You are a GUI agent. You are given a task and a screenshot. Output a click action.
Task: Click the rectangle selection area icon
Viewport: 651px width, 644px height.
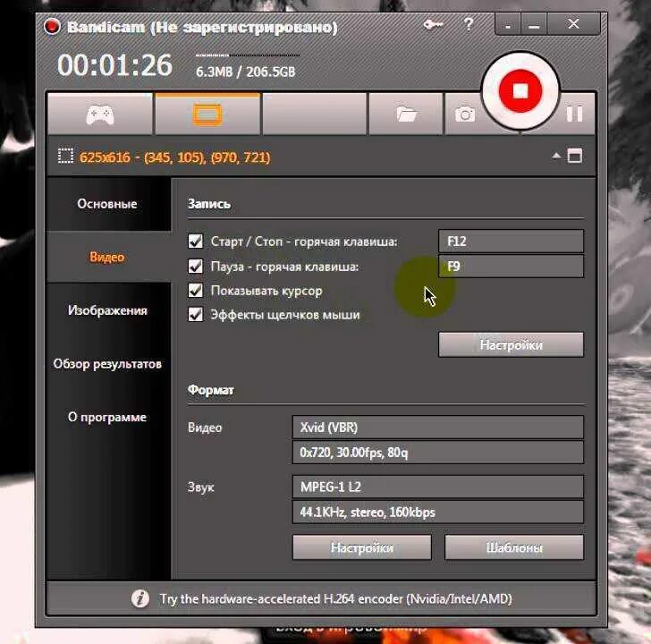point(65,157)
